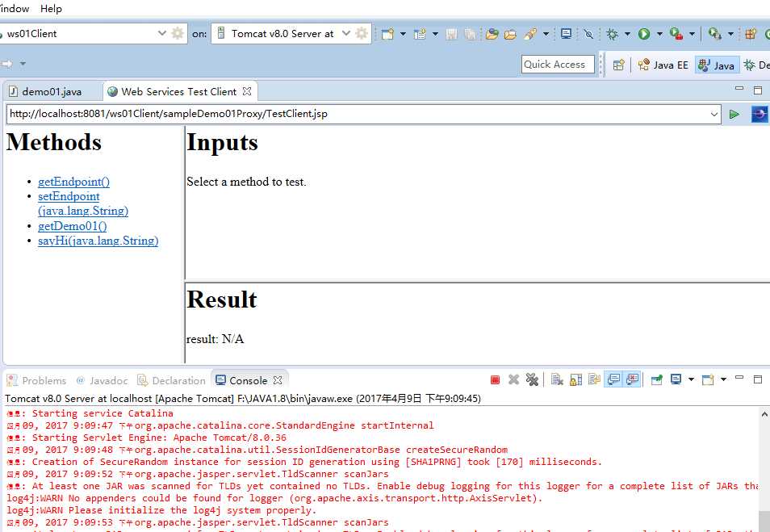Switch to the Declaration view tab
This screenshot has width=770, height=532.
point(171,380)
